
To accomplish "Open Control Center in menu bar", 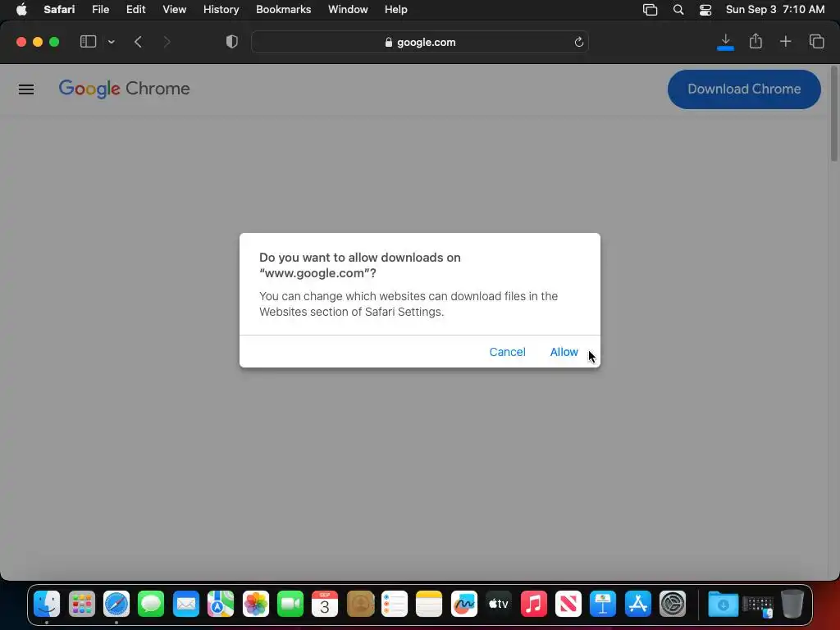I will point(705,10).
